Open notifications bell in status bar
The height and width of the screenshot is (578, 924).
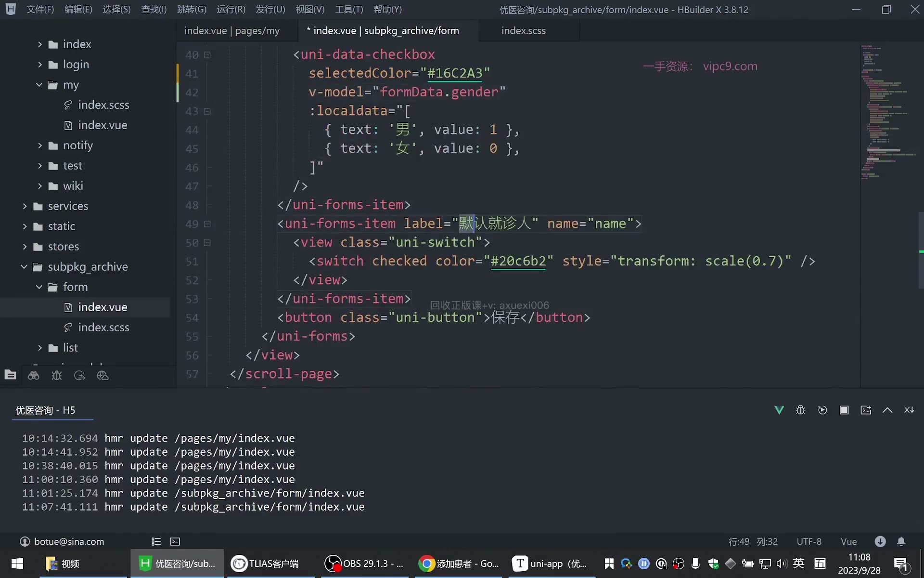(x=901, y=541)
